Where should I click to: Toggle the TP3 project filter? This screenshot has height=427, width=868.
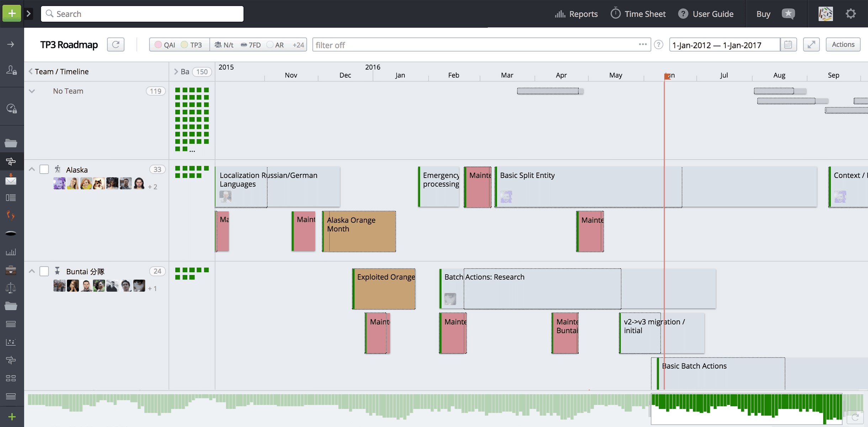click(x=191, y=45)
